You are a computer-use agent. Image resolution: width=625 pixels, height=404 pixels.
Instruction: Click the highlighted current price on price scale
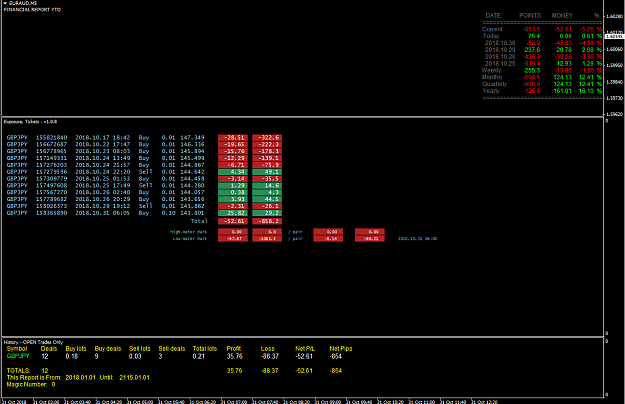tap(614, 36)
